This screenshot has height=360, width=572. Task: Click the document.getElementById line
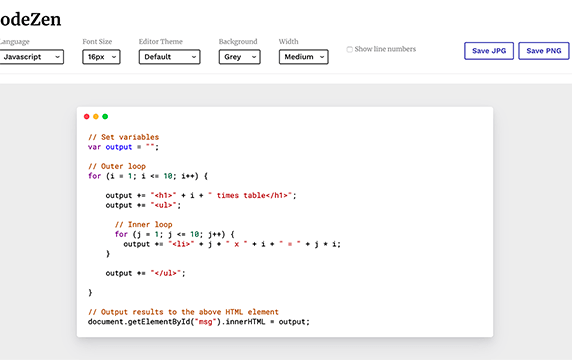point(199,322)
